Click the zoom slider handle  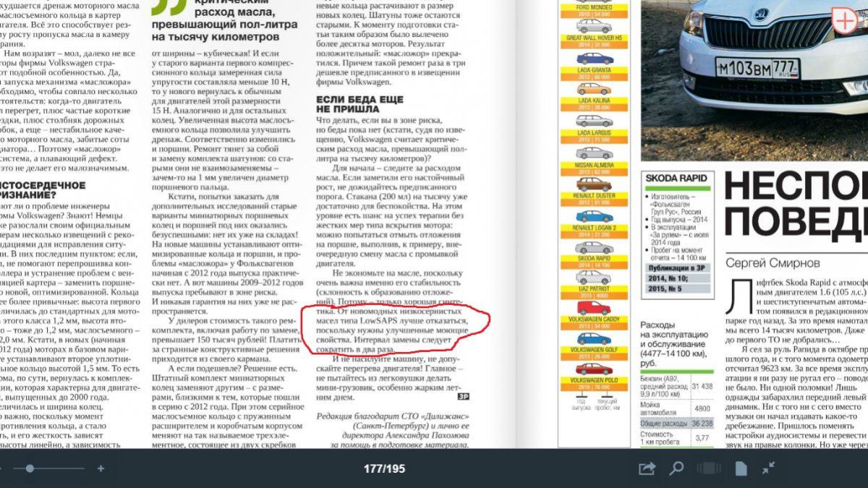[30, 468]
